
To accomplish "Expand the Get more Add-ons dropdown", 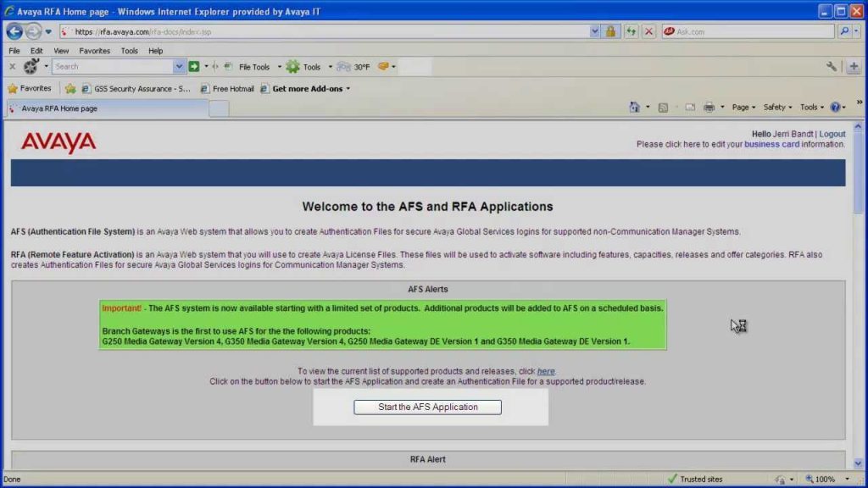I will [x=348, y=88].
